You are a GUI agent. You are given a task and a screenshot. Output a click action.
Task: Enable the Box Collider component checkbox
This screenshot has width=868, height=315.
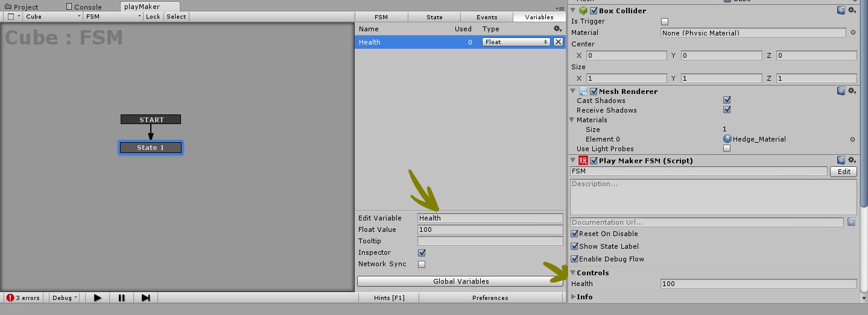pyautogui.click(x=594, y=10)
